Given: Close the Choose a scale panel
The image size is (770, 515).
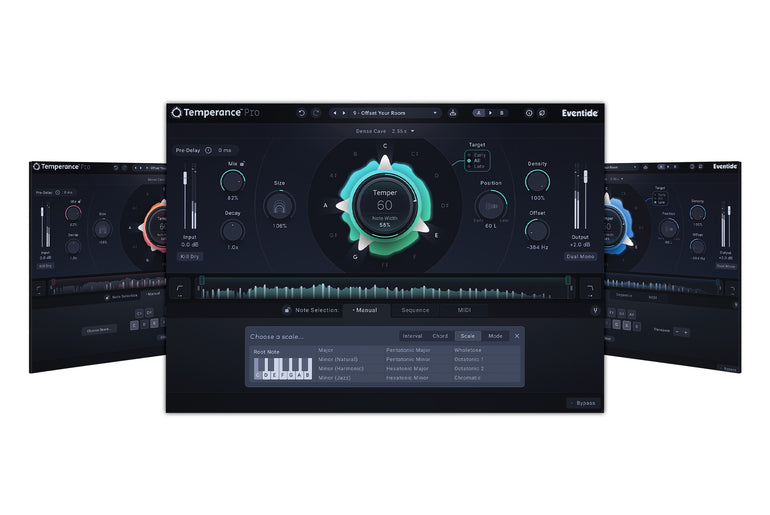Looking at the screenshot, I should click(517, 336).
